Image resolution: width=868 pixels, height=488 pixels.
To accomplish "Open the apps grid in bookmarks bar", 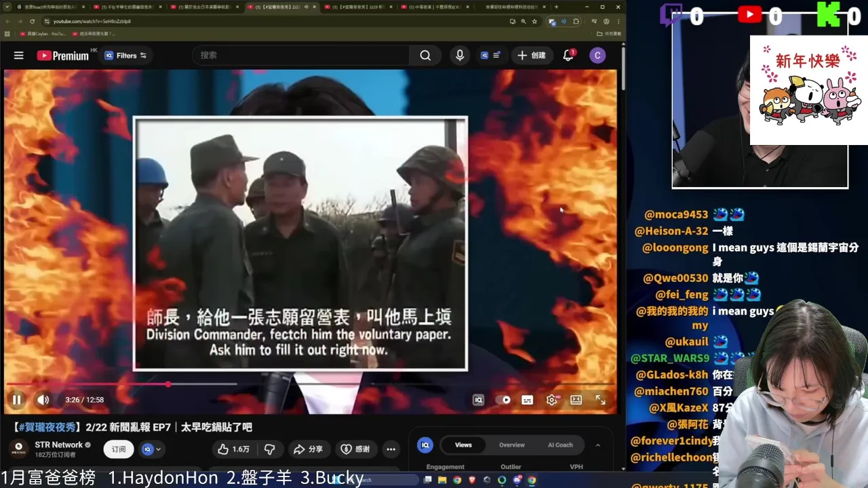I will (x=7, y=33).
